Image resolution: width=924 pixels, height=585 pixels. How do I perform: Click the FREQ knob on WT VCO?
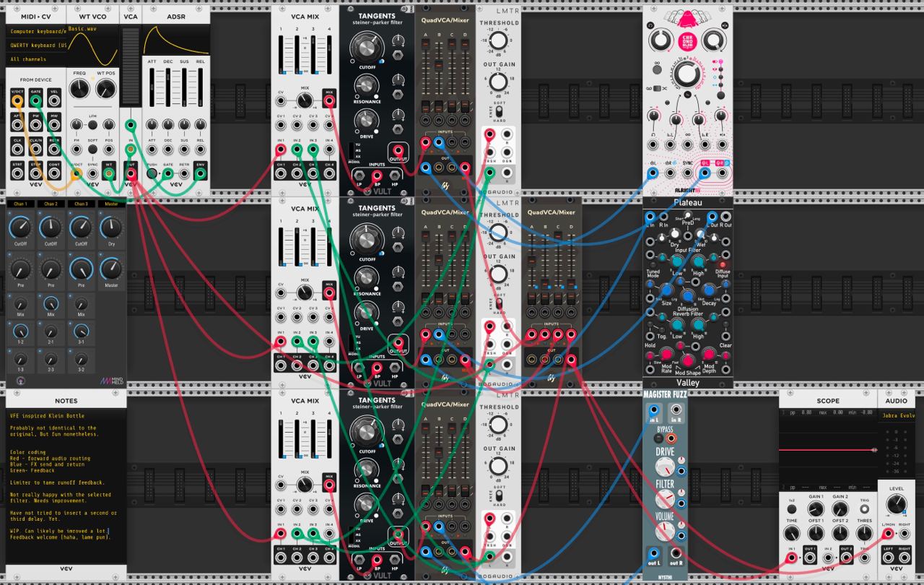pos(80,90)
